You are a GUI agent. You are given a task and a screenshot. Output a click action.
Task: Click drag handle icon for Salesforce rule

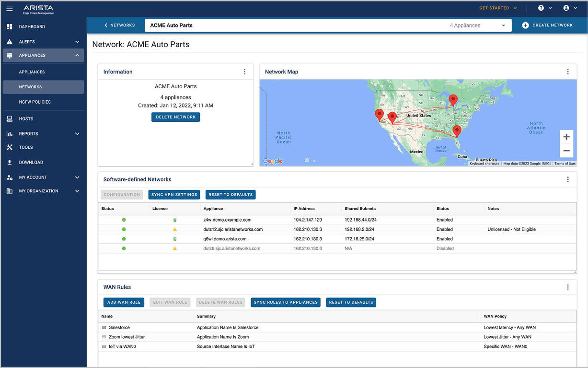104,328
